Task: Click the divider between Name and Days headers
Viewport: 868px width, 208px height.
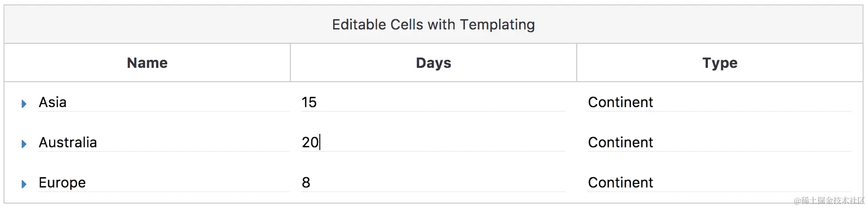Action: pyautogui.click(x=290, y=63)
